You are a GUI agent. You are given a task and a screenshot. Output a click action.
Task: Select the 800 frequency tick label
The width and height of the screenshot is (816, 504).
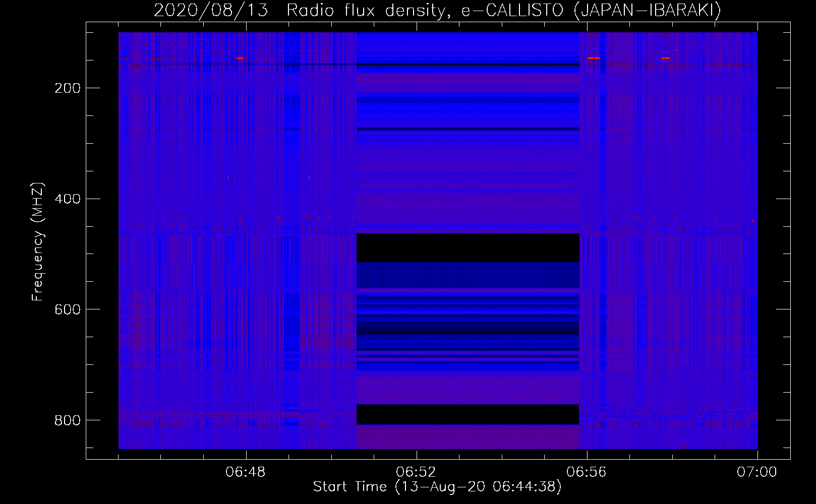(x=68, y=420)
